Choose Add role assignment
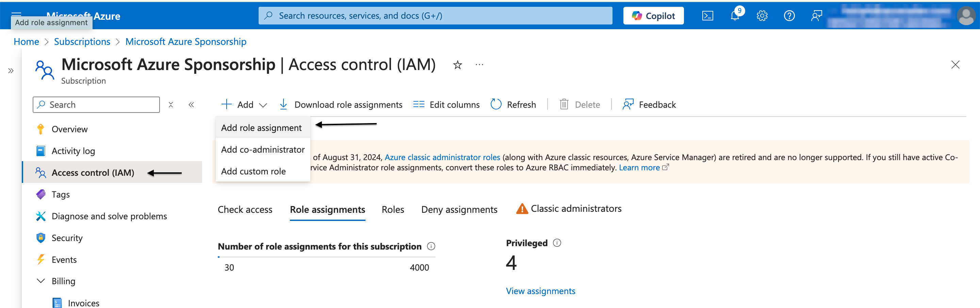Screen dimensions: 980x308 click(263, 128)
